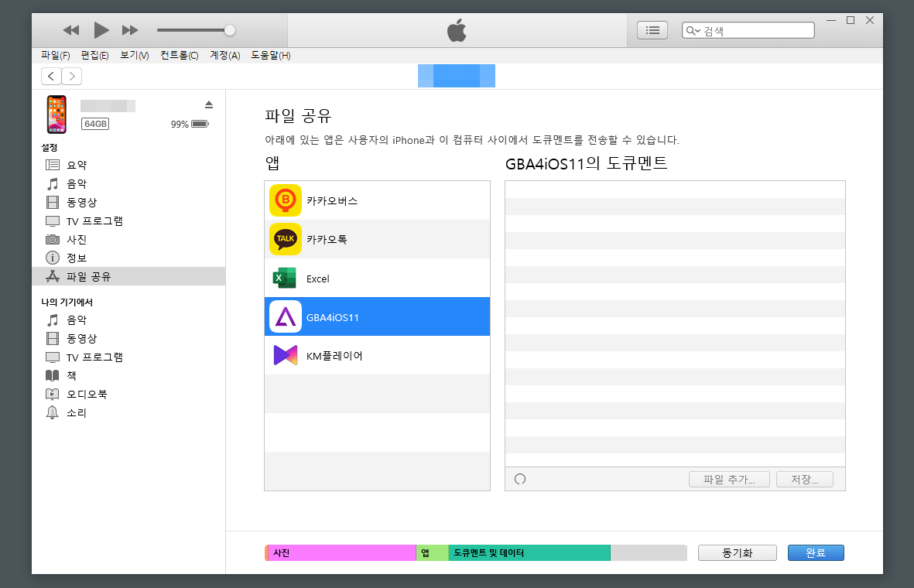Go forward with the right arrow button
Viewport: 914px width, 588px height.
pyautogui.click(x=72, y=77)
